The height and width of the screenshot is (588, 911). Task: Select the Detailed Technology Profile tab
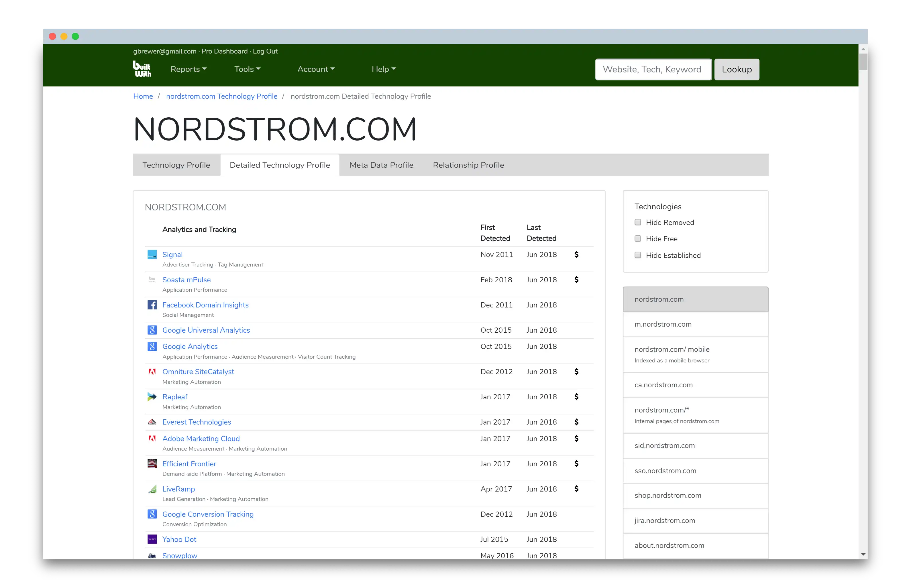pyautogui.click(x=280, y=165)
